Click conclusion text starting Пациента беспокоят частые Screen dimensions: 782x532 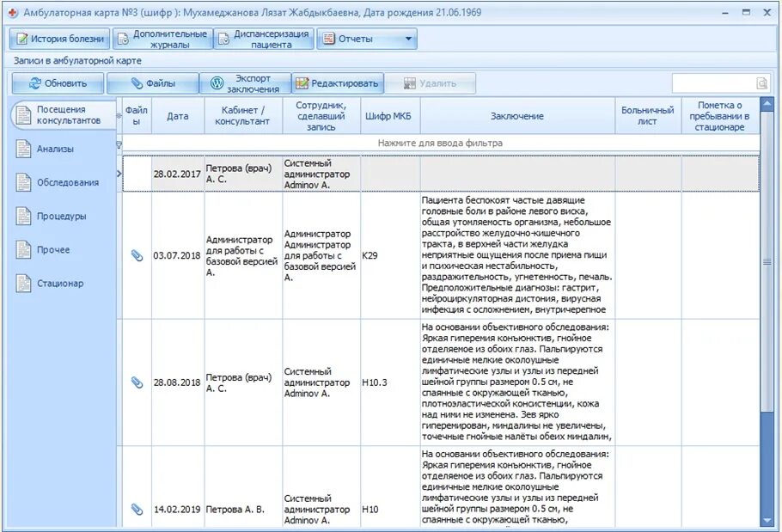click(517, 255)
